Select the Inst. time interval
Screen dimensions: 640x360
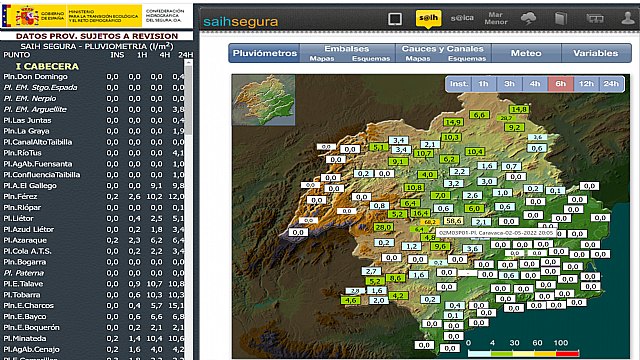coord(459,84)
